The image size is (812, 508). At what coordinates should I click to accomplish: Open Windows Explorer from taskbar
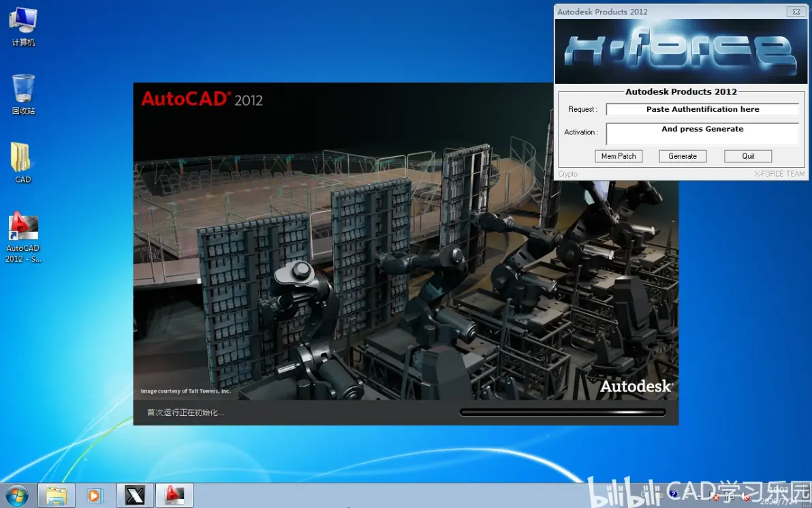tap(57, 496)
